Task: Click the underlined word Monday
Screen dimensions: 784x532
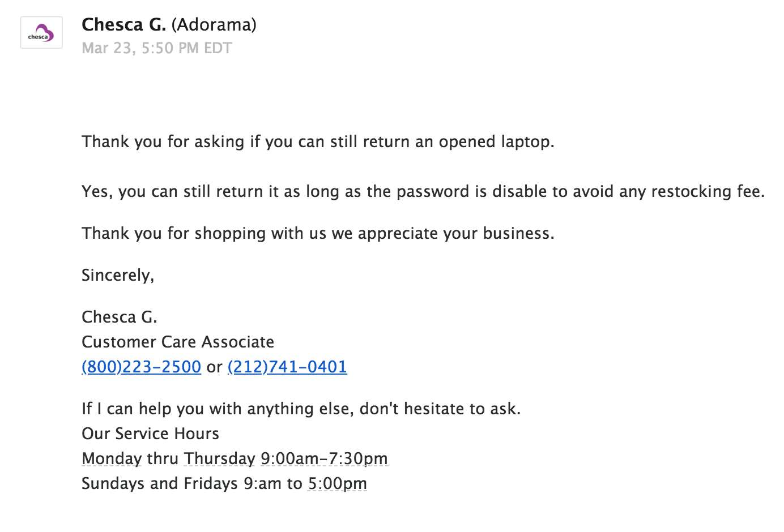Action: [x=112, y=458]
